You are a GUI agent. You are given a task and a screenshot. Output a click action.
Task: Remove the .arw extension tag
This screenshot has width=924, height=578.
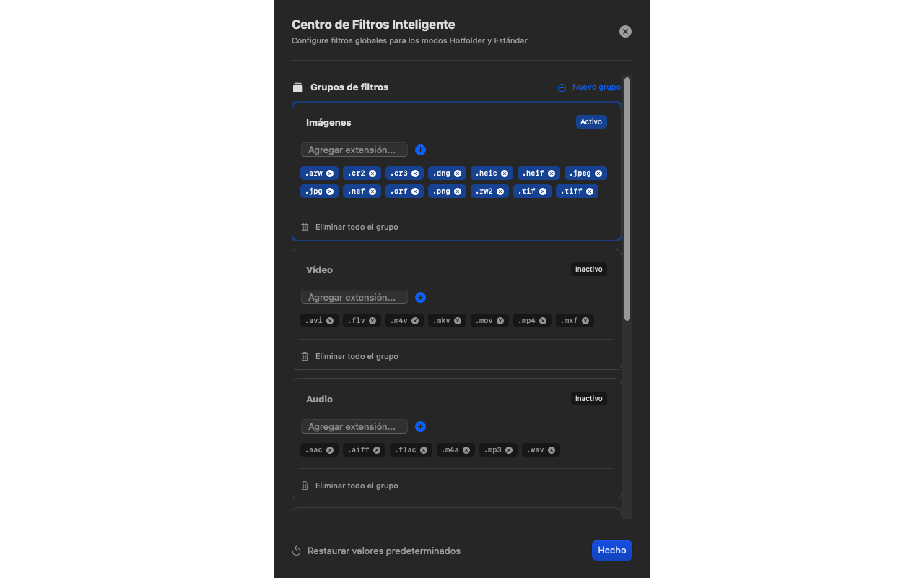pos(330,173)
